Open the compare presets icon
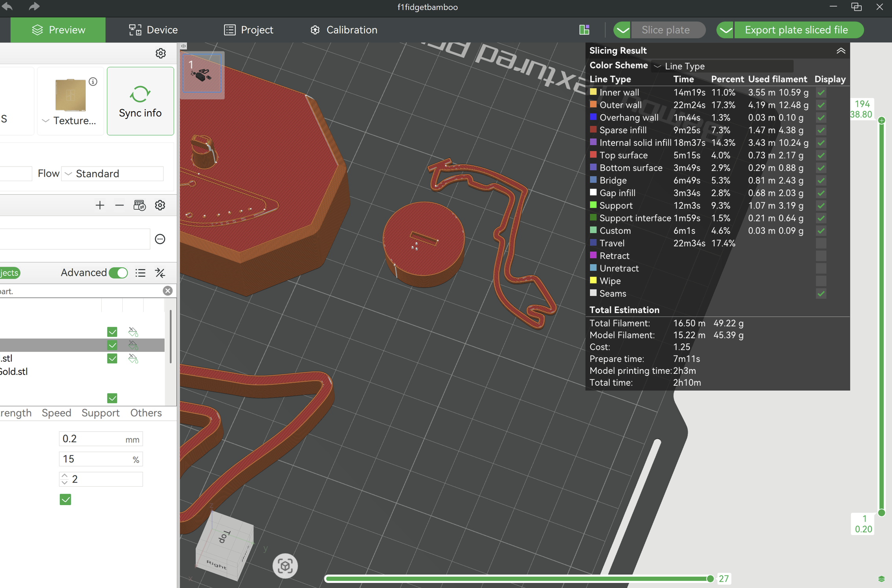The image size is (892, 588). (160, 273)
